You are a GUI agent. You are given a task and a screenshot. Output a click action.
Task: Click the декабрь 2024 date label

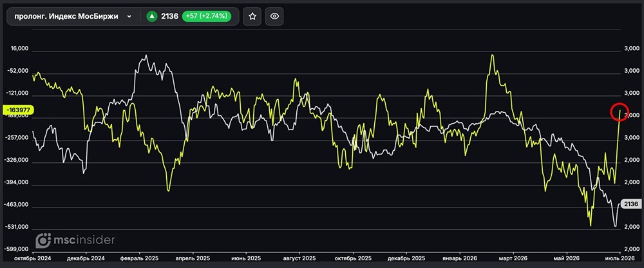pos(86,258)
